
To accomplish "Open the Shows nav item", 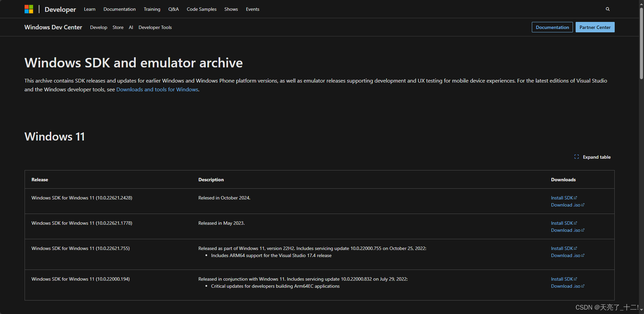I will (231, 9).
